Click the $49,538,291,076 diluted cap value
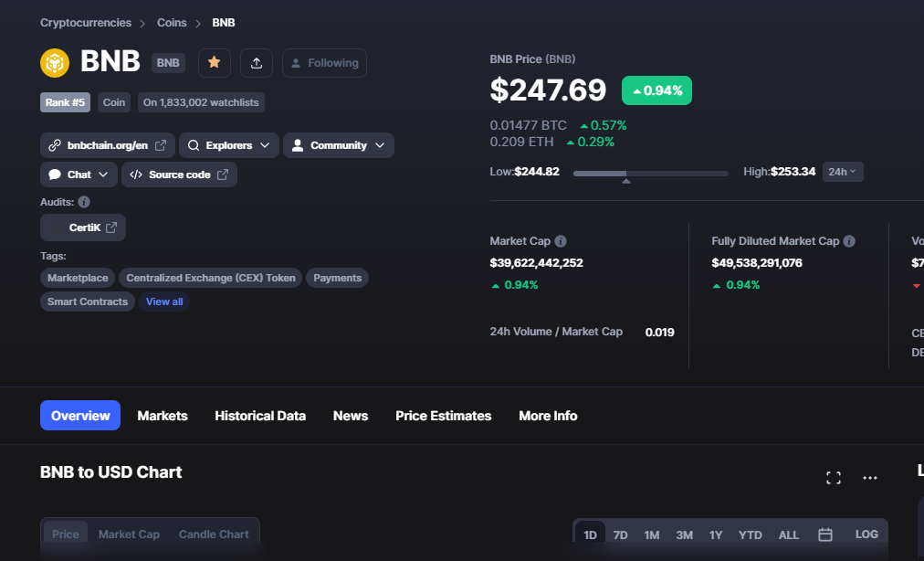The image size is (924, 561). (757, 263)
